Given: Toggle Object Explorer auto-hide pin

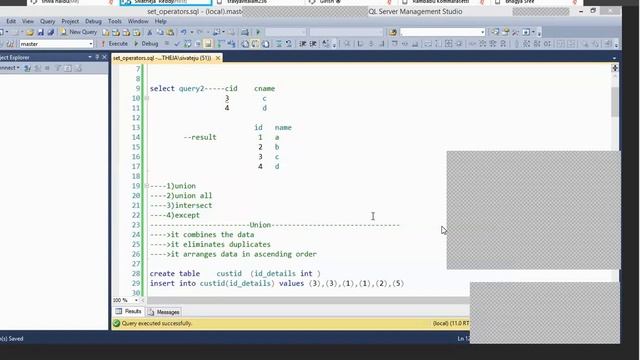Looking at the screenshot, I should [97, 57].
